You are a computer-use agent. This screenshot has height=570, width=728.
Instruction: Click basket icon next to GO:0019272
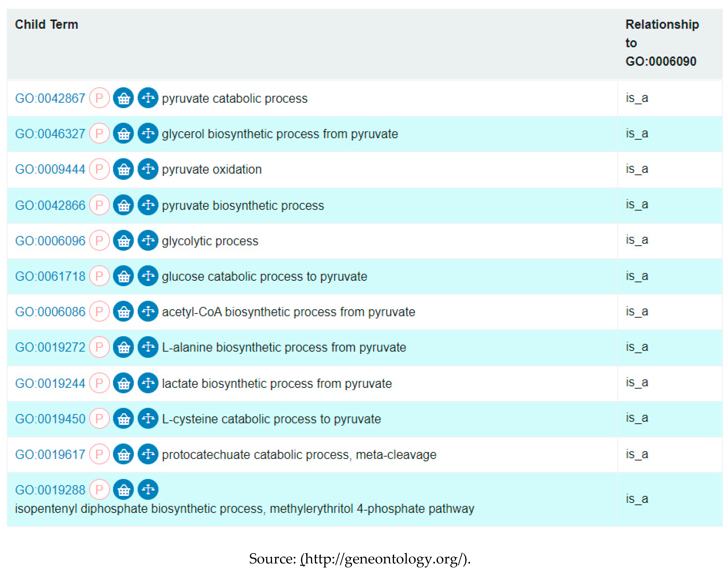[x=123, y=347]
